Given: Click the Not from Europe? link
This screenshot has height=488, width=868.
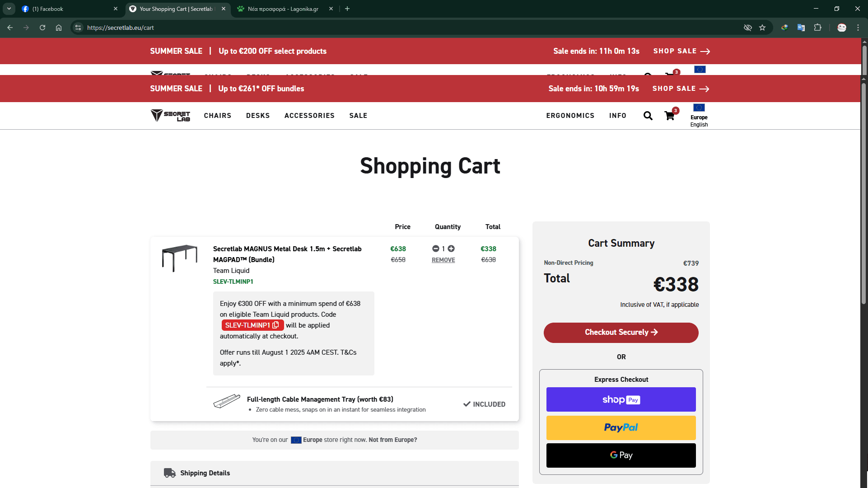Looking at the screenshot, I should click(x=393, y=440).
